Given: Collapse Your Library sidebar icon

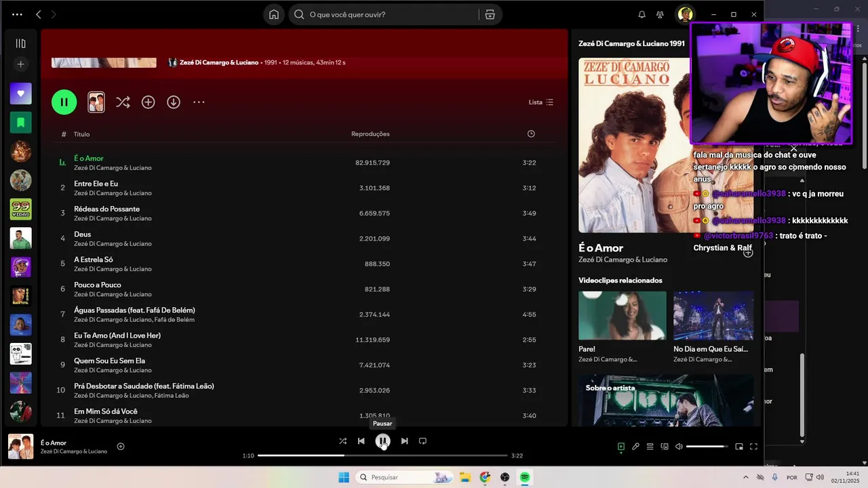Looking at the screenshot, I should tap(20, 43).
